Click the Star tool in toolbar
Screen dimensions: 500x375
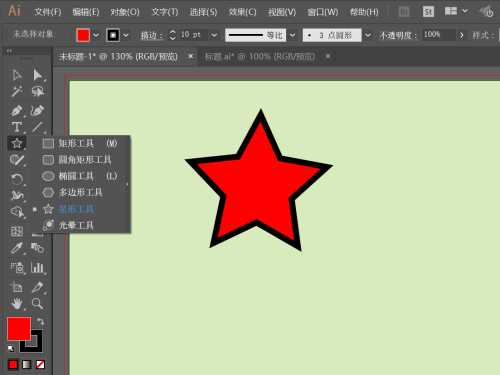tap(17, 143)
